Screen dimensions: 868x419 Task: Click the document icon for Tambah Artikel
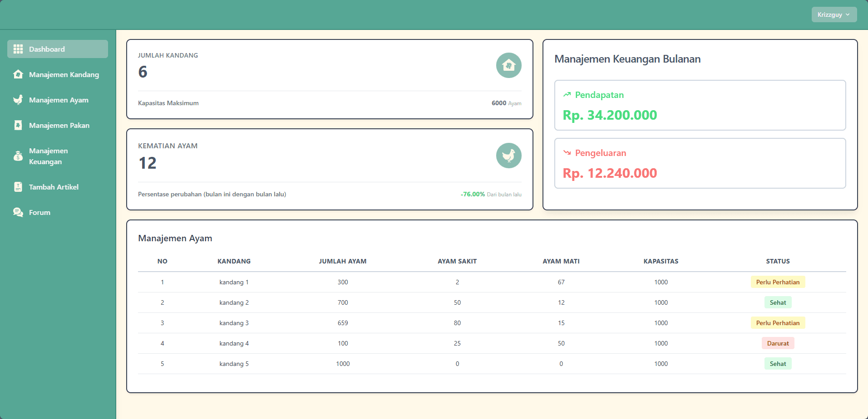(18, 187)
